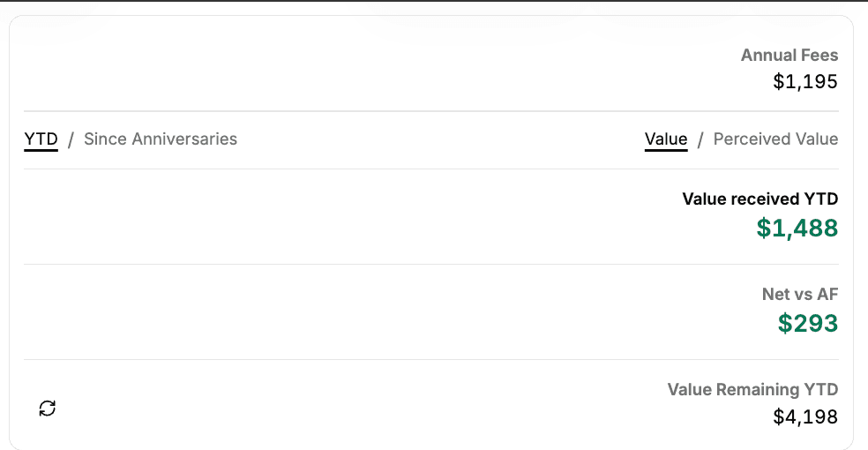Screen dimensions: 868x450
Task: Click the divider line above Value received YTD
Action: (430, 169)
